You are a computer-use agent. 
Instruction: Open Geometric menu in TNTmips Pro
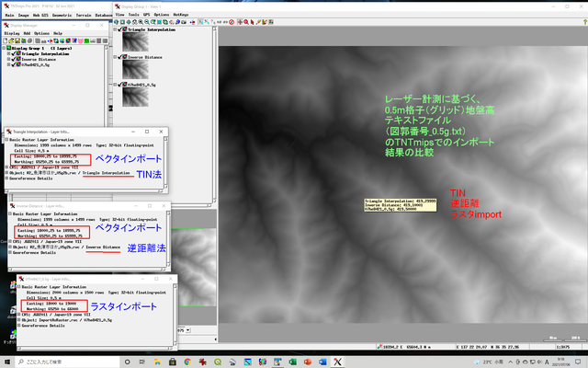(62, 16)
